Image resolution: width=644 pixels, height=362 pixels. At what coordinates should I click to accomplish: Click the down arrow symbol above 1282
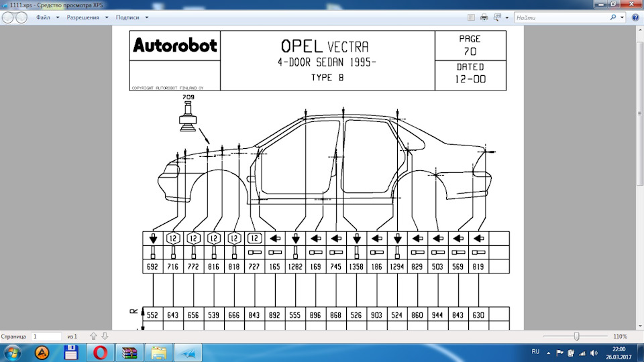click(x=295, y=239)
